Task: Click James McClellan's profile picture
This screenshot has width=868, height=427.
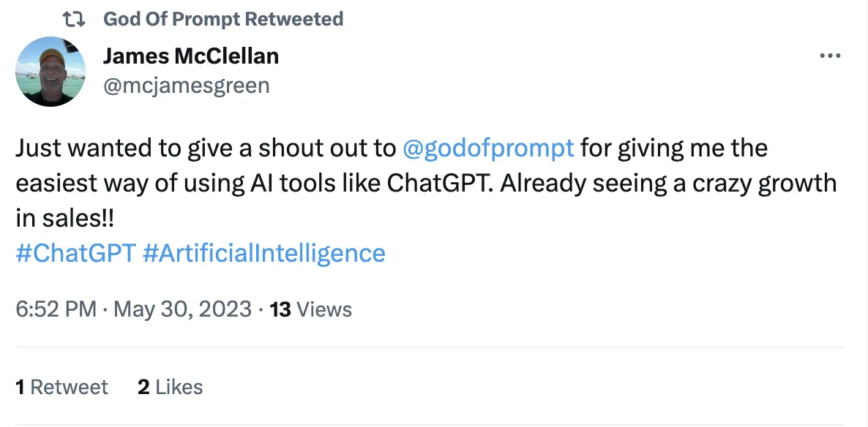Action: [50, 71]
